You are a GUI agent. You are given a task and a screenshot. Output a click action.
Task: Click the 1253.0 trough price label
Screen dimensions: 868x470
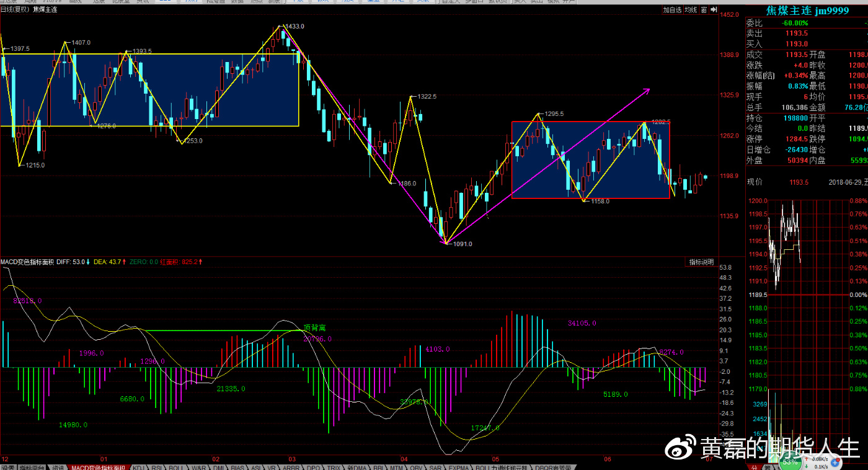(x=193, y=141)
